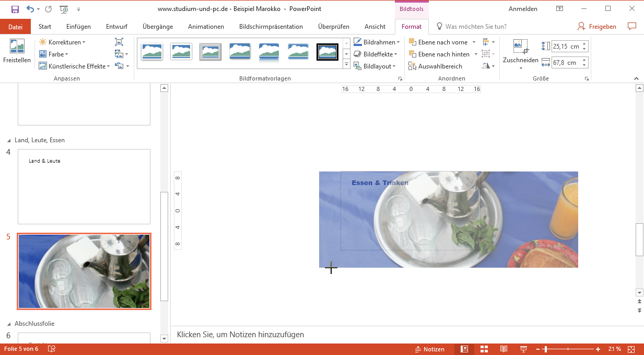This screenshot has width=644, height=355.
Task: Click the Zuschneiden crop tool
Action: (521, 50)
